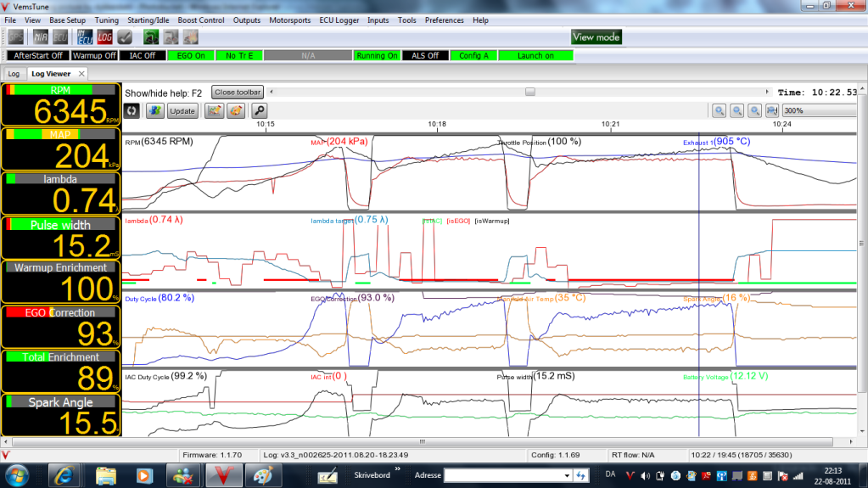The width and height of the screenshot is (868, 488).
Task: Click the horizontal log timeline scrollbar thumb
Action: 530,92
